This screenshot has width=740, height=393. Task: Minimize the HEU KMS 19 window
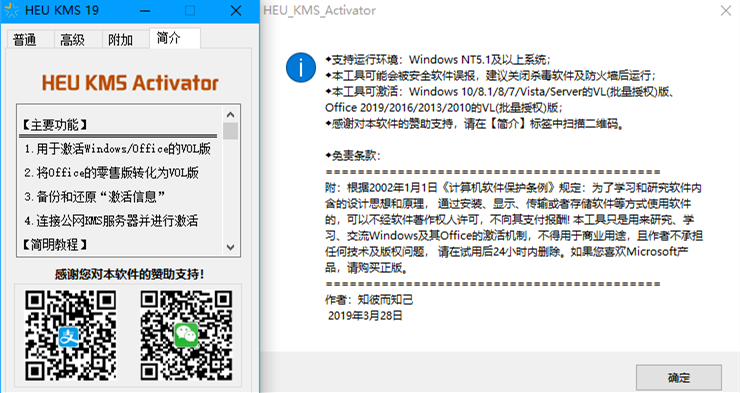point(145,10)
